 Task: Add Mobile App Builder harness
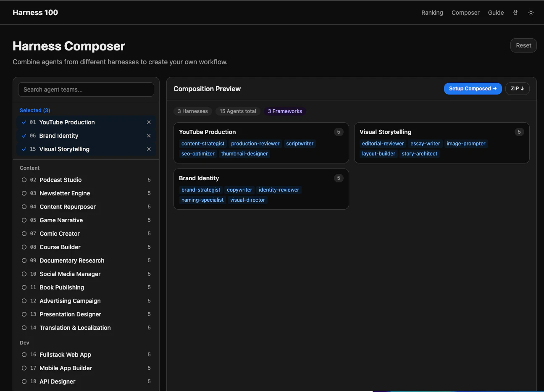tap(86, 368)
